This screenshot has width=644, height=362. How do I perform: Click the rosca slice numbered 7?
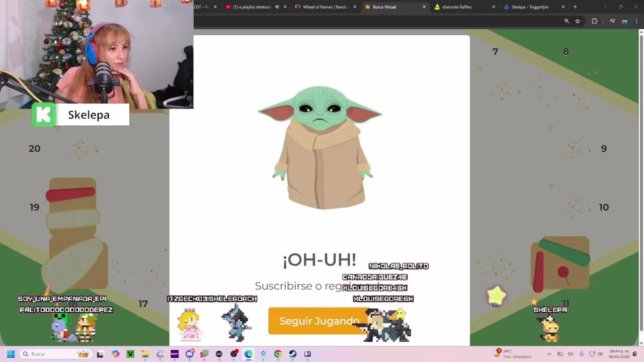tap(495, 52)
